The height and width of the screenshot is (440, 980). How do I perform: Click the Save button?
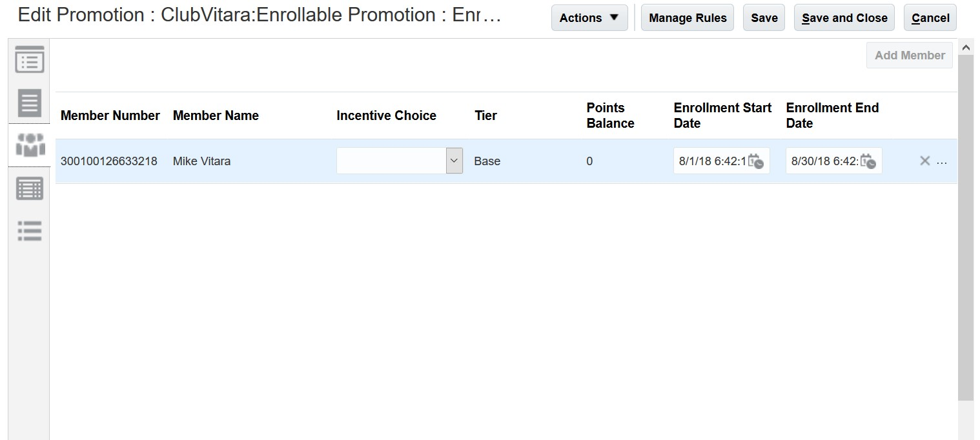click(764, 18)
